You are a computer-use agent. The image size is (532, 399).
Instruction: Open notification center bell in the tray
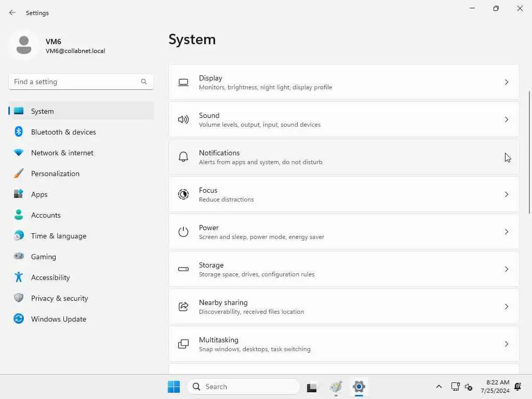tap(518, 387)
